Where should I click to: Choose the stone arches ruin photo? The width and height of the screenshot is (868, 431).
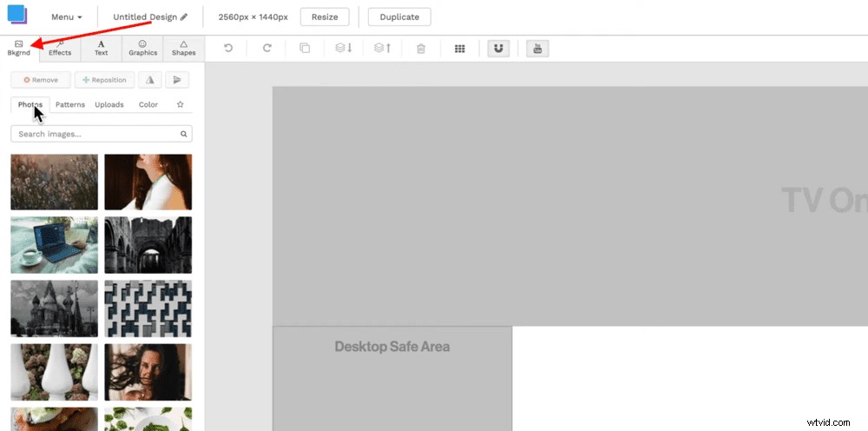[148, 245]
